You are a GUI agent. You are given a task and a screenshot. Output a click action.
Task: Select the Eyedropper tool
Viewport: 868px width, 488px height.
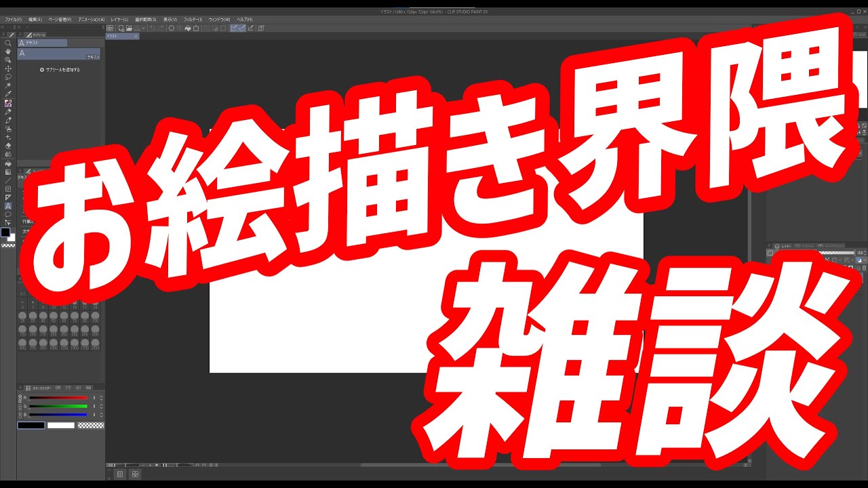(x=8, y=94)
